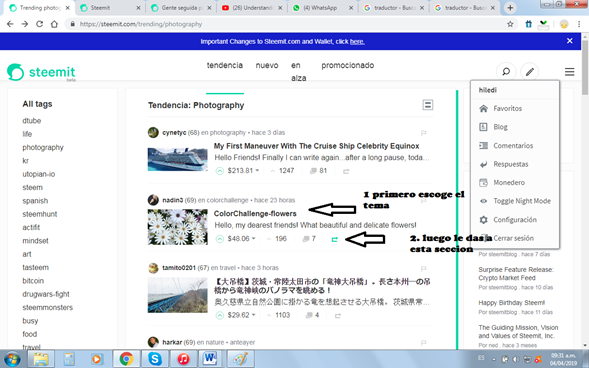This screenshot has width=589, height=368.
Task: Open 'Happy Birthday Steem!' blog link
Action: [511, 303]
